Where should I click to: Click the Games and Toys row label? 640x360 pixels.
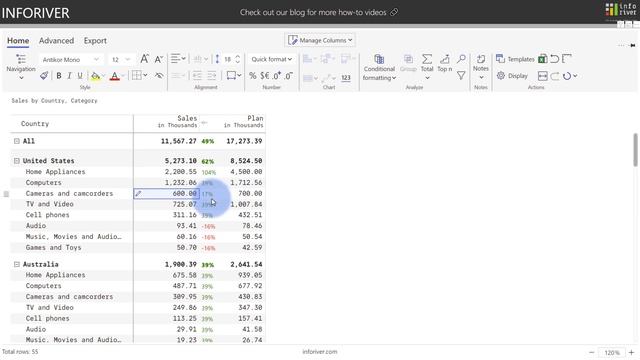pos(53,247)
